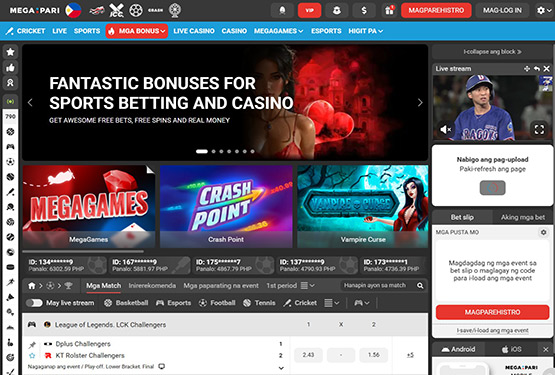Screen dimensions: 555x375
Task: Open the MegaGames thumbnail card
Action: pos(88,206)
